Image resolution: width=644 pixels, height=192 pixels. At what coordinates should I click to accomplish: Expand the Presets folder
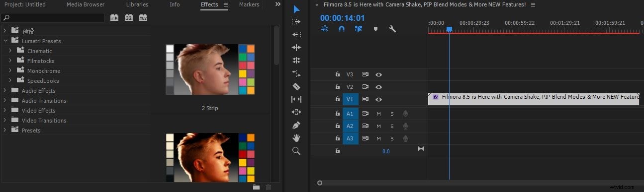click(5, 130)
